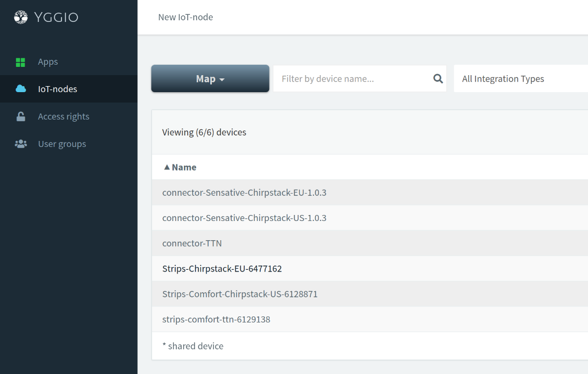
Task: Select User groups in the sidebar
Action: [61, 144]
